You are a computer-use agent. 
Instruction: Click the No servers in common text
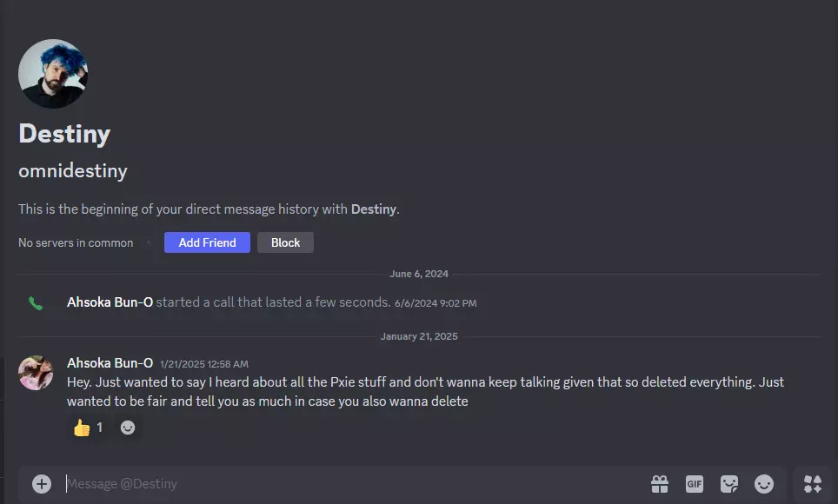76,242
